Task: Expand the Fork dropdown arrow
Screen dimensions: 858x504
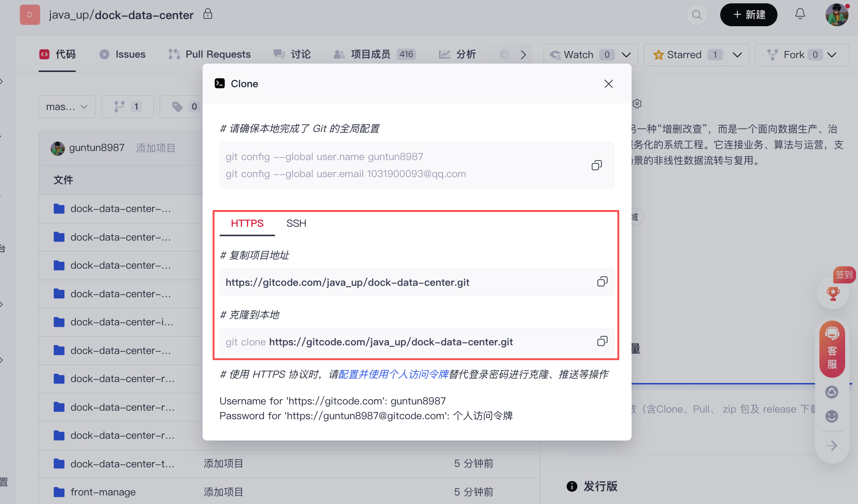Action: (832, 55)
